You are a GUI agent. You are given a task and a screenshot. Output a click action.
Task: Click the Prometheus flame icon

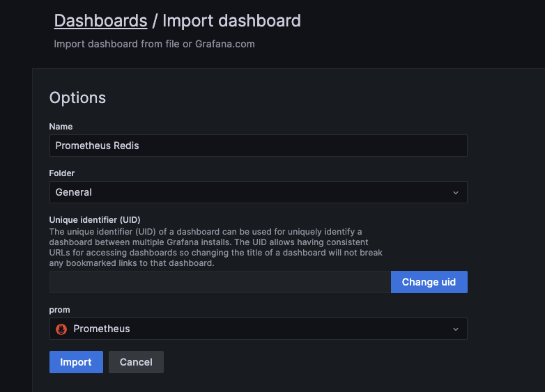pos(61,329)
